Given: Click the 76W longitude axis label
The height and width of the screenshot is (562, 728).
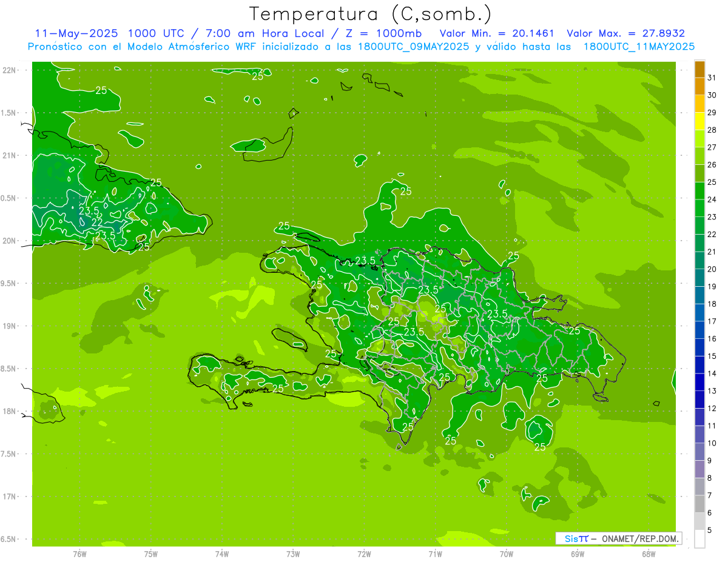Looking at the screenshot, I should pyautogui.click(x=79, y=554).
